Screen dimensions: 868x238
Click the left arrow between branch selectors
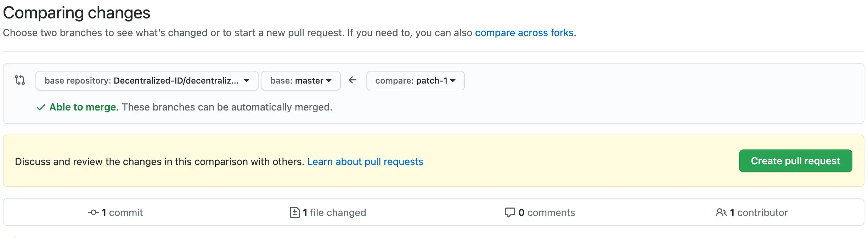click(353, 80)
